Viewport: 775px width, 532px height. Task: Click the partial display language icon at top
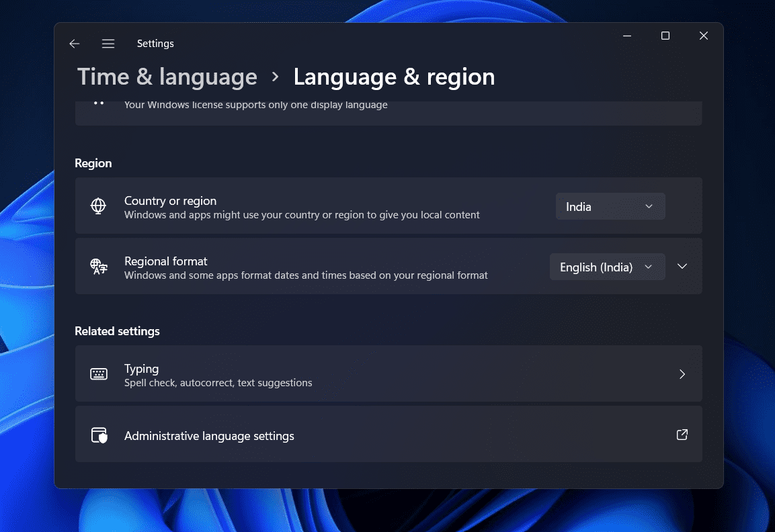point(99,103)
